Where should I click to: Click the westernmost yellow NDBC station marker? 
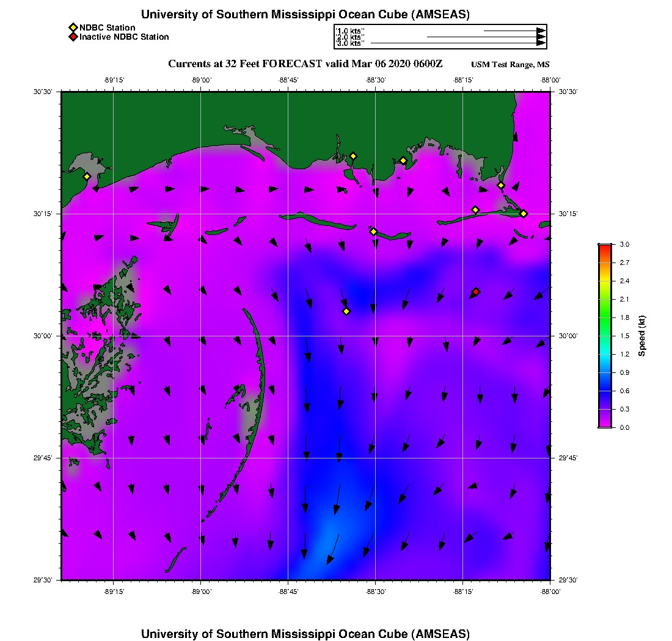pos(87,176)
